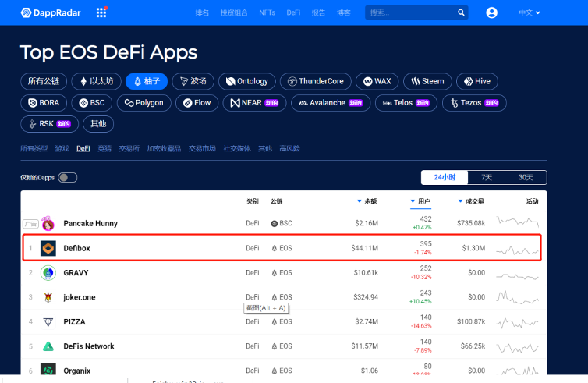Image resolution: width=588 pixels, height=383 pixels.
Task: Filter by BSC chain button
Action: click(x=92, y=103)
